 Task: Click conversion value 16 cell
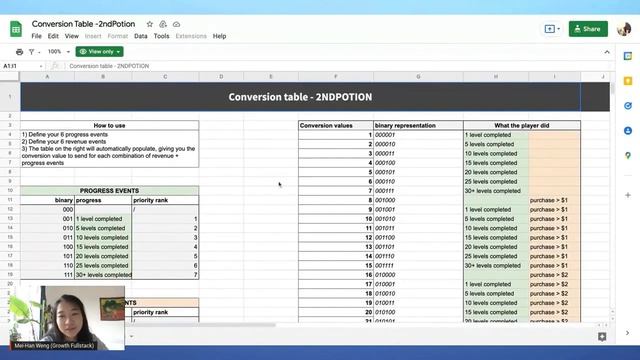point(336,275)
